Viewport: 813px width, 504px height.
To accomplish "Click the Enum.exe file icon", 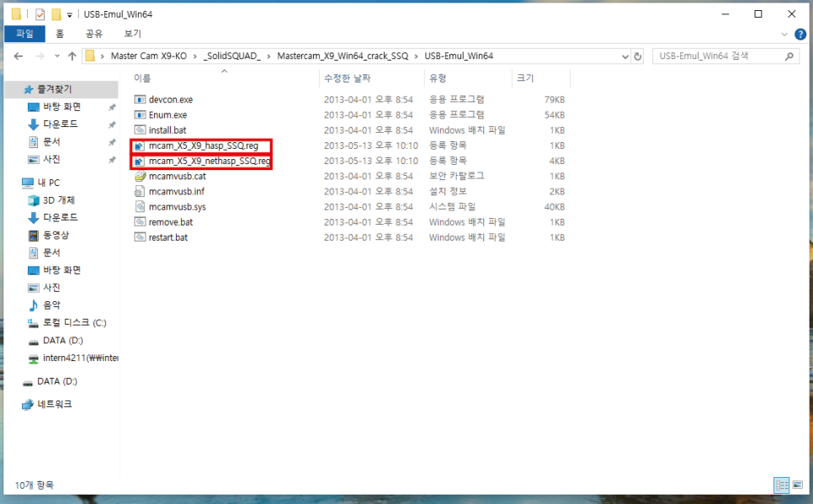I will click(x=140, y=115).
